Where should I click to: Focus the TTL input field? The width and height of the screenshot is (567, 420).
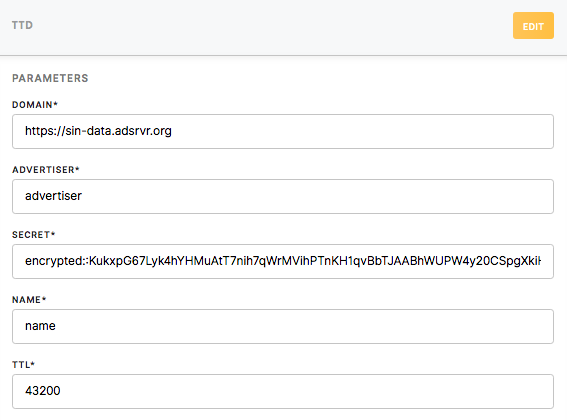pyautogui.click(x=283, y=391)
